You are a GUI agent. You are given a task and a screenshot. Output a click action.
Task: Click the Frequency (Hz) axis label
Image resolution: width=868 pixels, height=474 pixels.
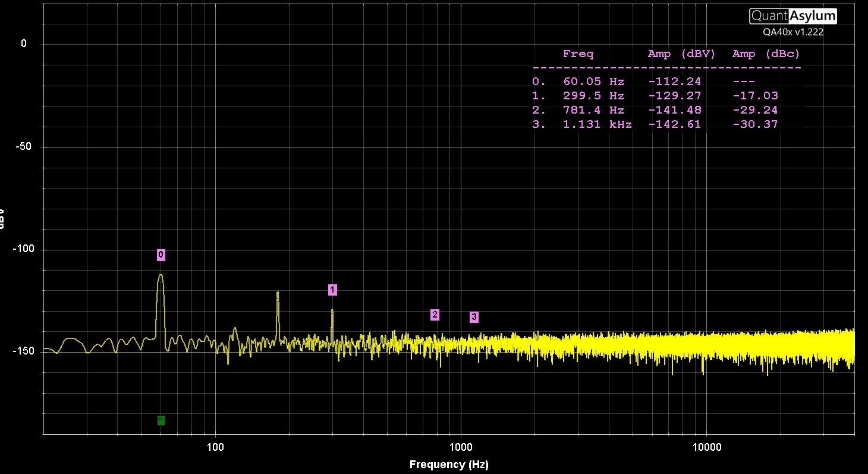coord(449,464)
